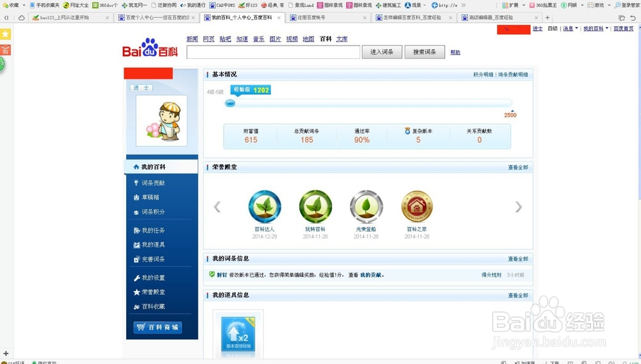Open 新闻 in Baidu top navigation

tap(192, 39)
